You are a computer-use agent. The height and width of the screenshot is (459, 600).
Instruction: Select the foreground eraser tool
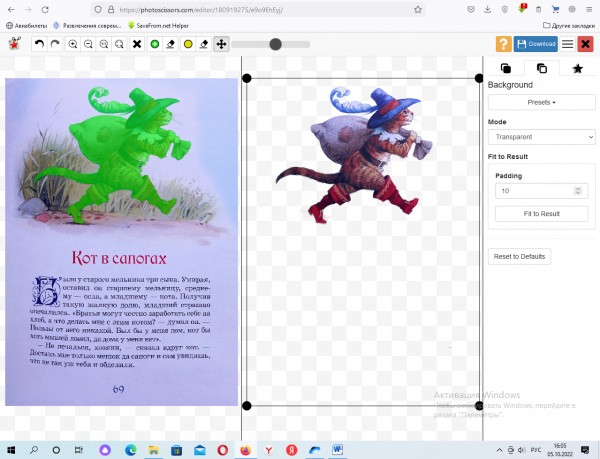click(171, 44)
